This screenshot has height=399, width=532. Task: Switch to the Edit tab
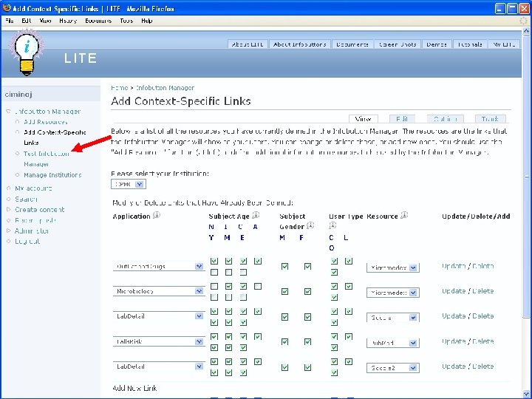point(402,119)
